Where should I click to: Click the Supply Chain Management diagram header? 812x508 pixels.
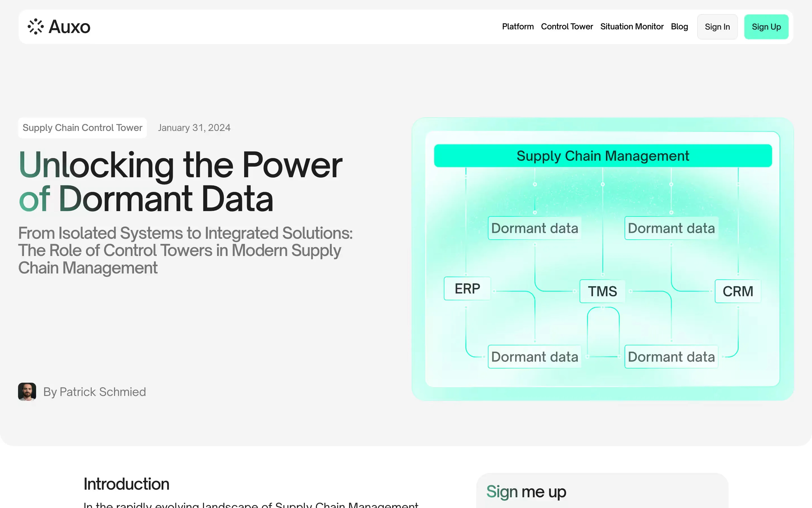pyautogui.click(x=603, y=156)
